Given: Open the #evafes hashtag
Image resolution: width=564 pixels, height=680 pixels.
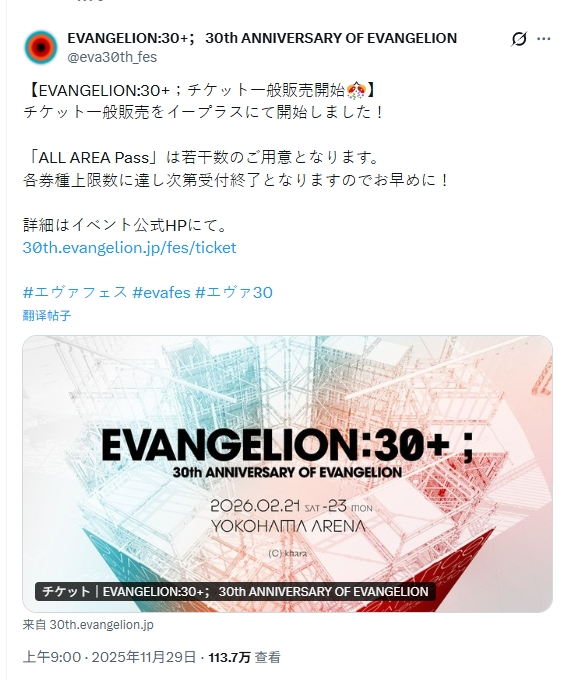Looking at the screenshot, I should pos(161,292).
